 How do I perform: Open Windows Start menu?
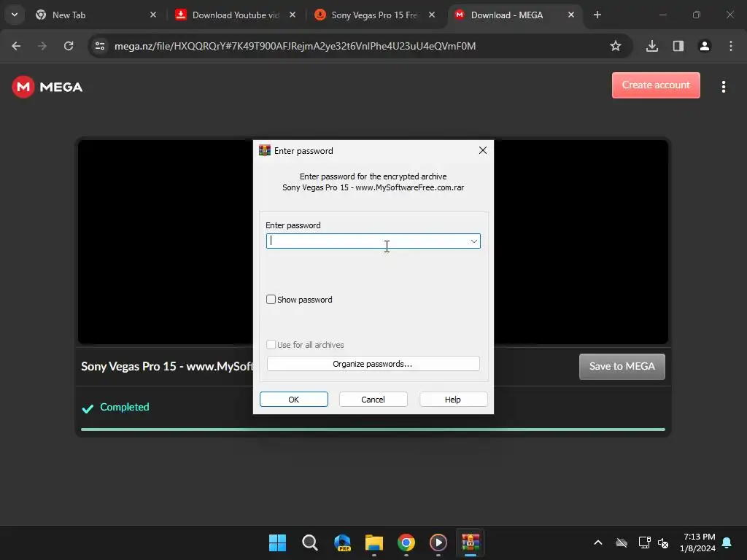(x=277, y=542)
